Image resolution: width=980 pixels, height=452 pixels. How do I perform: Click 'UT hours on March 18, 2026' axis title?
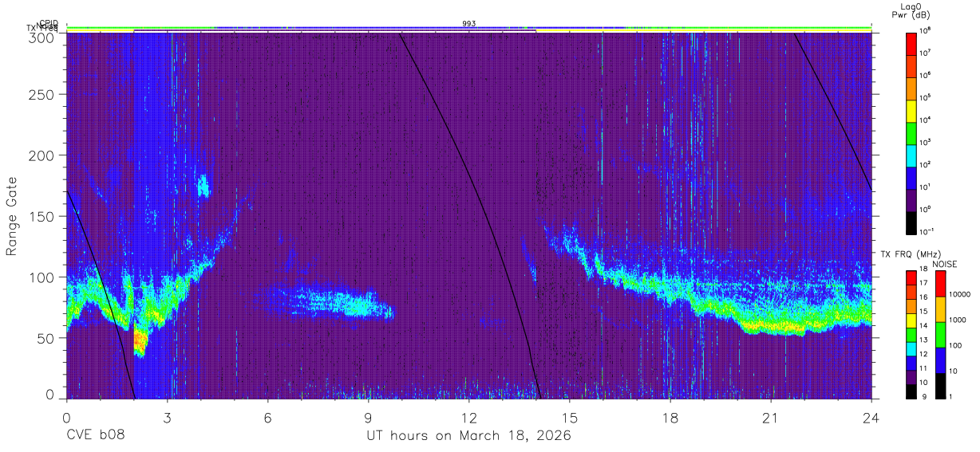[468, 436]
